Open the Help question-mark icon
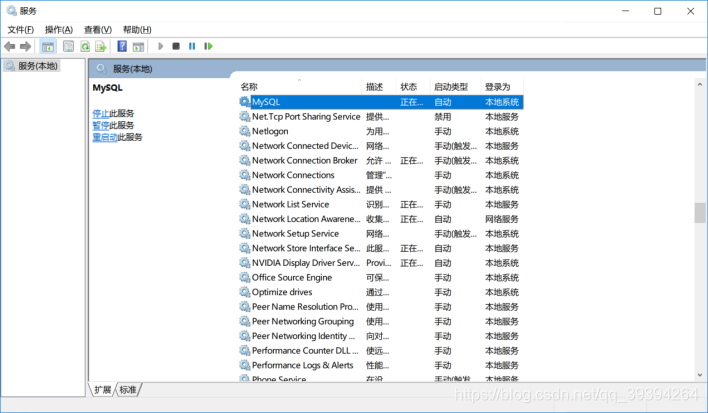This screenshot has width=708, height=413. click(122, 46)
